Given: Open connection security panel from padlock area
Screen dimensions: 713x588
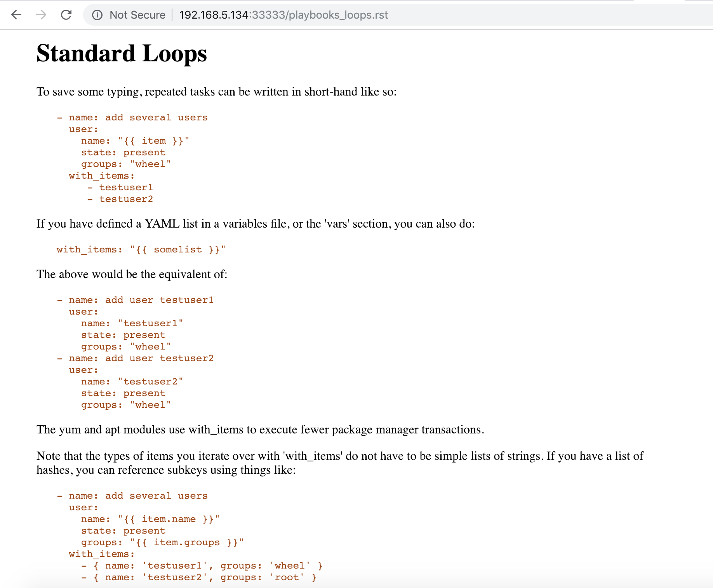Looking at the screenshot, I should [x=97, y=15].
